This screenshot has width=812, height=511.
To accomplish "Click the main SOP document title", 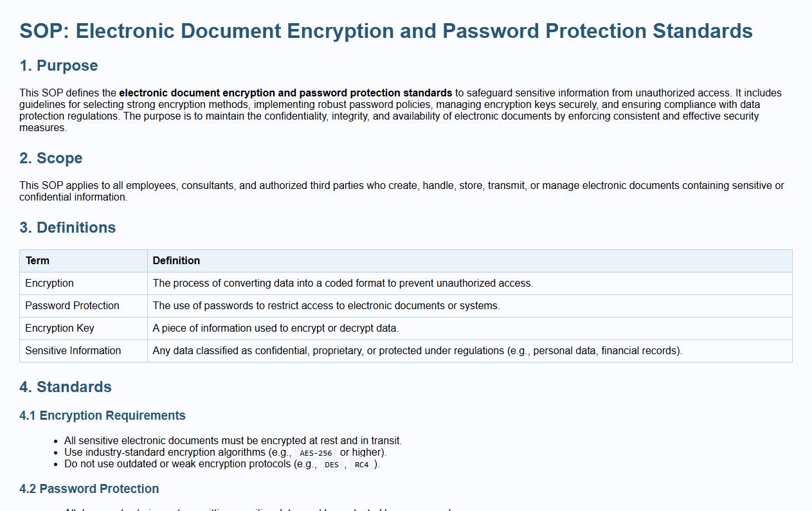I will 386,31.
